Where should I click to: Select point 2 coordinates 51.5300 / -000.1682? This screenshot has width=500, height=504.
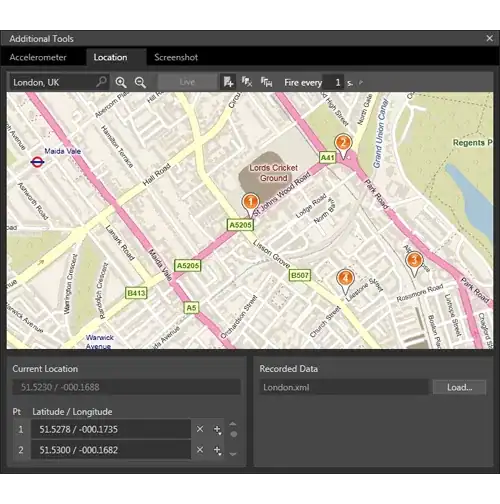[x=111, y=450]
